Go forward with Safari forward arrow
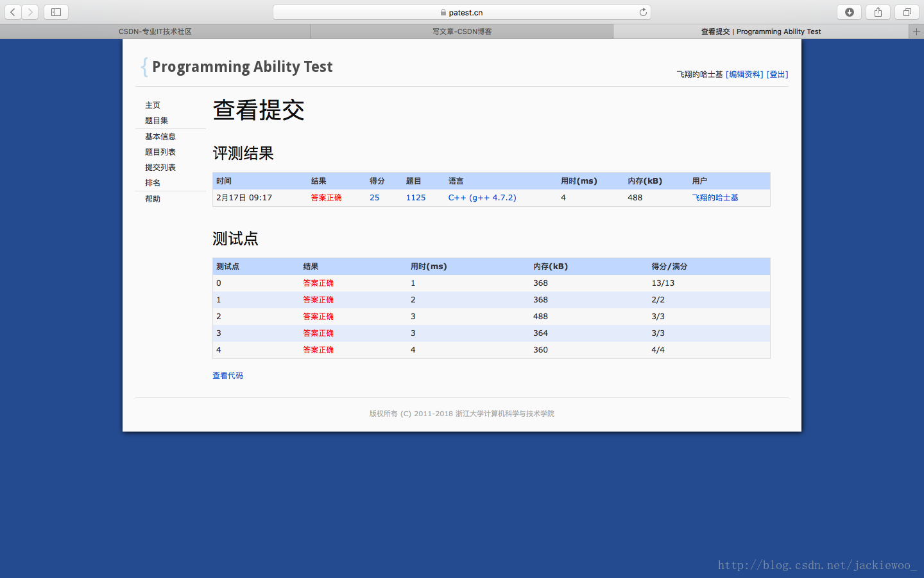 pos(30,12)
